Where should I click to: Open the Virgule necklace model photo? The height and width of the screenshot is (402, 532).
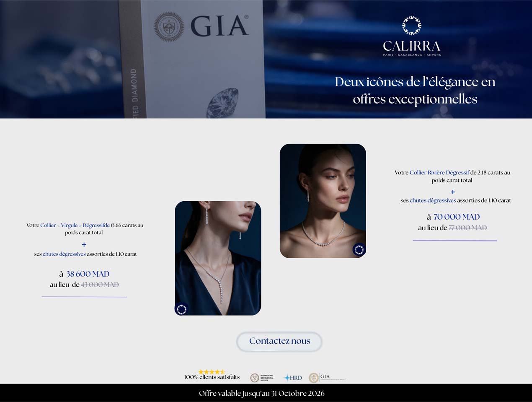coord(218,258)
